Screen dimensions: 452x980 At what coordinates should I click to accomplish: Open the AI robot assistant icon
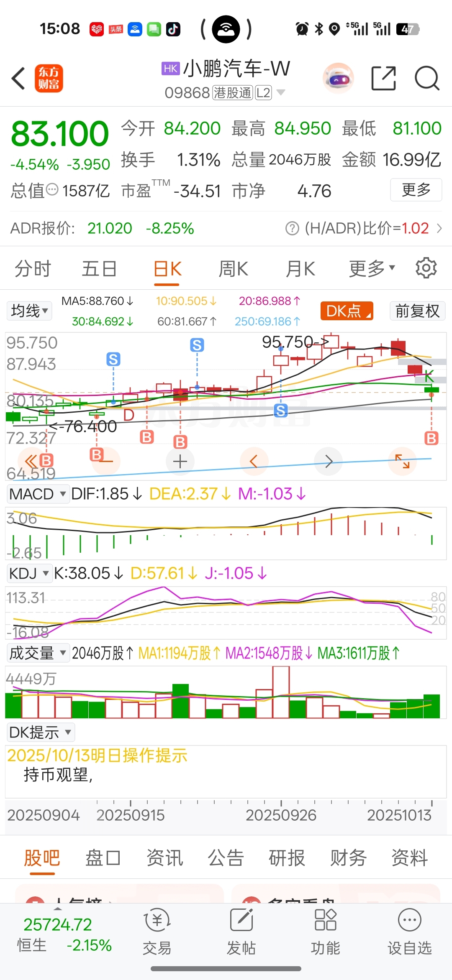(338, 78)
